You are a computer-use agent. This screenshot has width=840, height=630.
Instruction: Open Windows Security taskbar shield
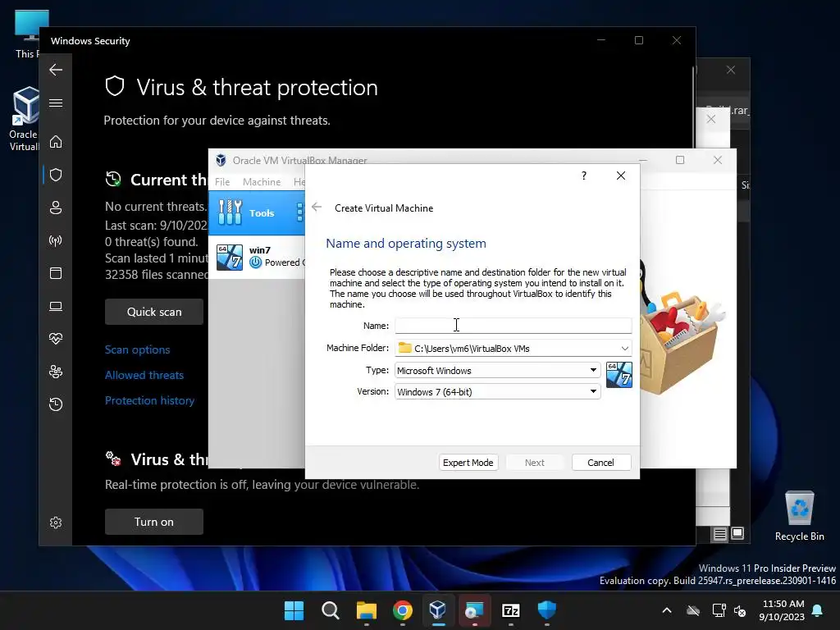546,610
